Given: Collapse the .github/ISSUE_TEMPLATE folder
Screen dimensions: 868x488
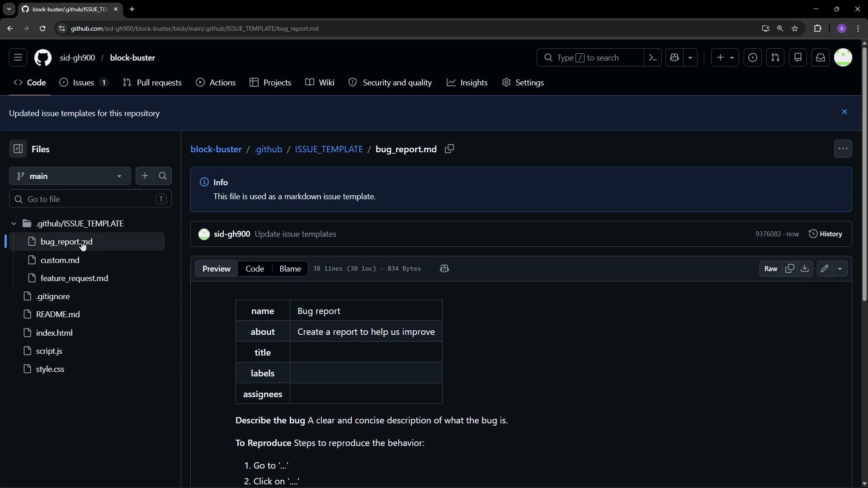Looking at the screenshot, I should [x=14, y=224].
